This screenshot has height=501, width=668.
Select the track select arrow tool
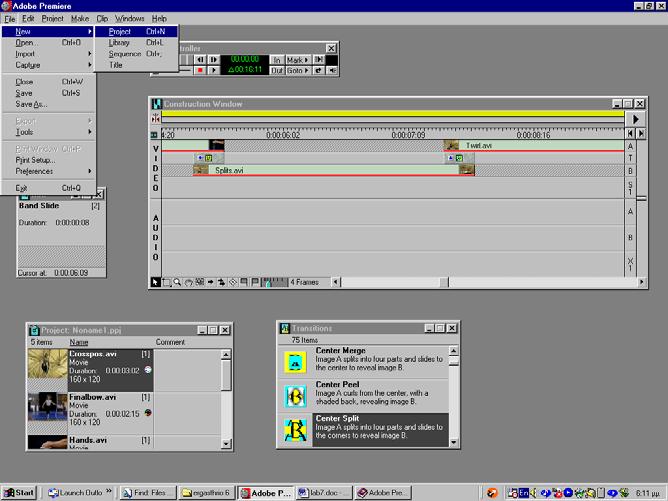tap(210, 282)
